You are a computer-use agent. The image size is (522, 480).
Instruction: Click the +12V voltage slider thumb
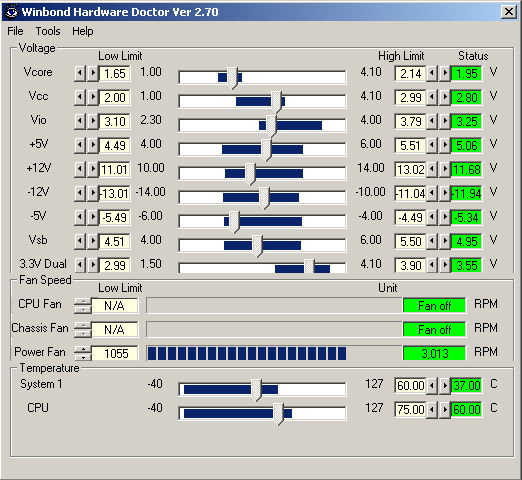(x=250, y=174)
